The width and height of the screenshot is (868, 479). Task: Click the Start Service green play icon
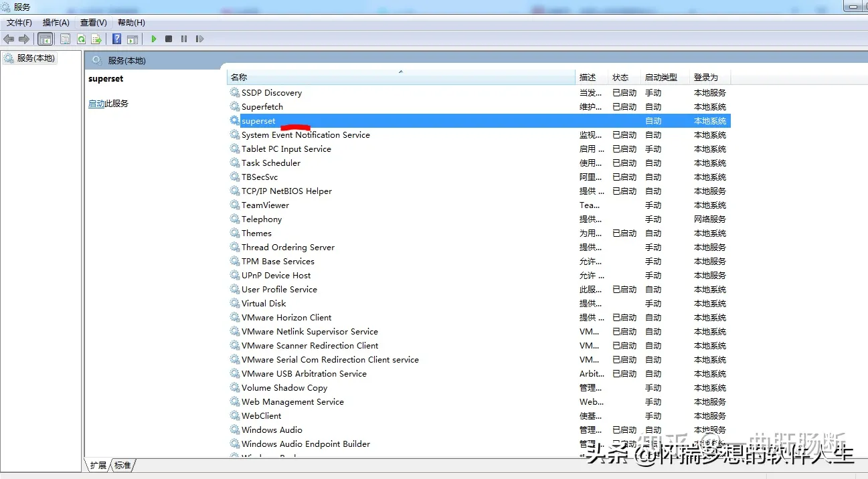point(153,39)
